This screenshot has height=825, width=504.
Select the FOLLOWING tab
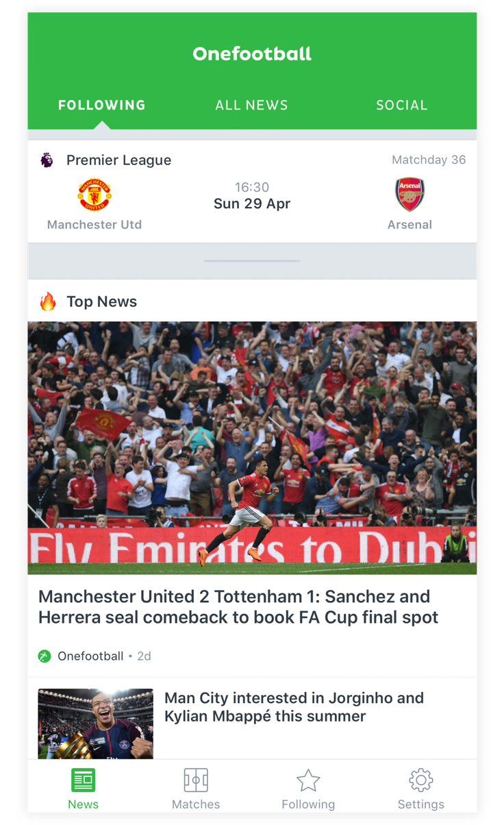(102, 105)
